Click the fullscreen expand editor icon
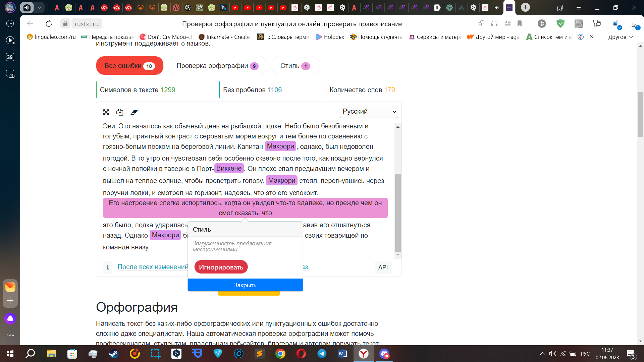The height and width of the screenshot is (362, 644). pos(106,112)
